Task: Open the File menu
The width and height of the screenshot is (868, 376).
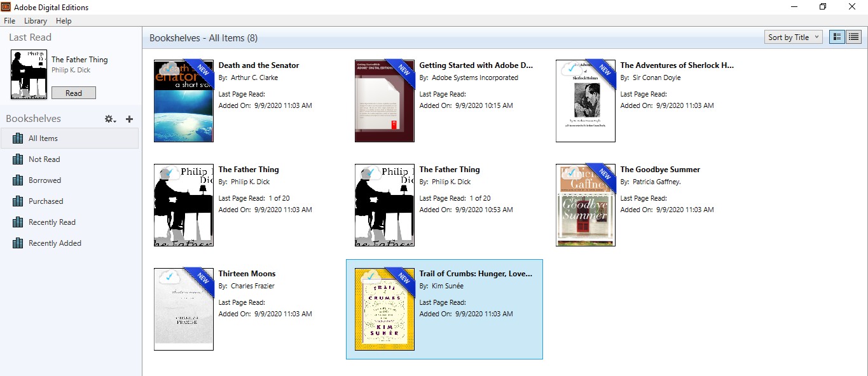Action: click(x=10, y=21)
